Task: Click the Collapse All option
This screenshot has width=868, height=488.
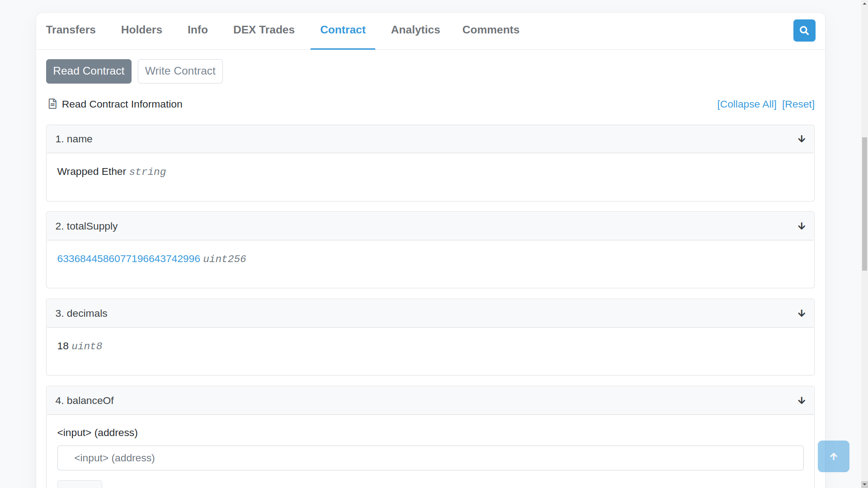Action: click(747, 103)
